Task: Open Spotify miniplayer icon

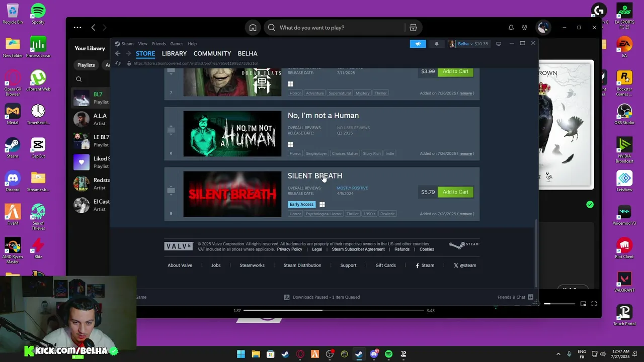Action: (x=583, y=304)
